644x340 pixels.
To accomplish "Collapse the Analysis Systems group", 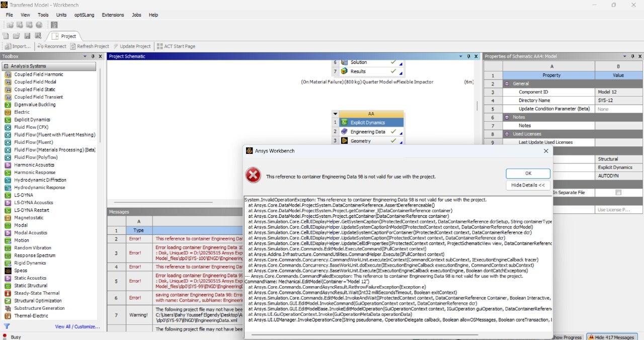I will 6,66.
